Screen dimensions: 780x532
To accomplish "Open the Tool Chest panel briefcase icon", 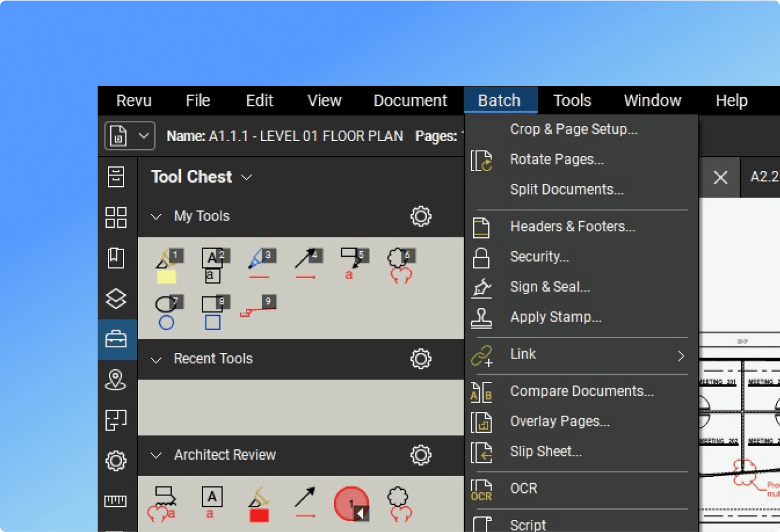I will click(x=116, y=340).
